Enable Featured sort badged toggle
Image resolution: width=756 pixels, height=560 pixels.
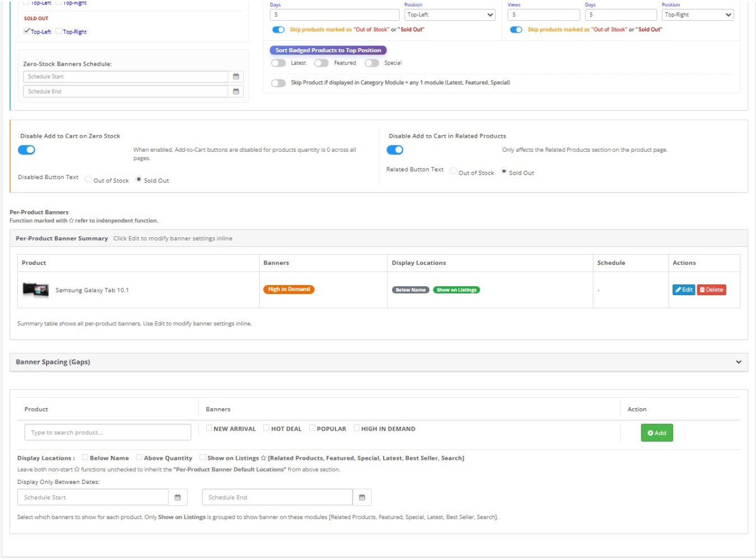coord(321,63)
